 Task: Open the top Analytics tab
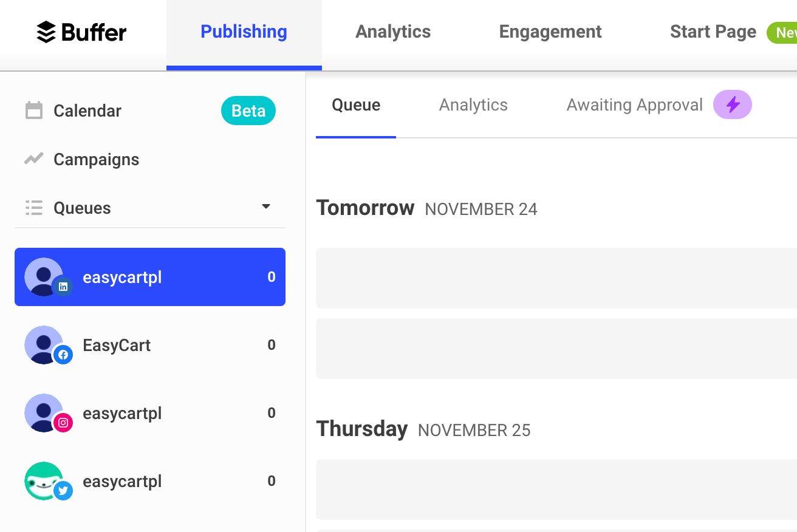393,32
